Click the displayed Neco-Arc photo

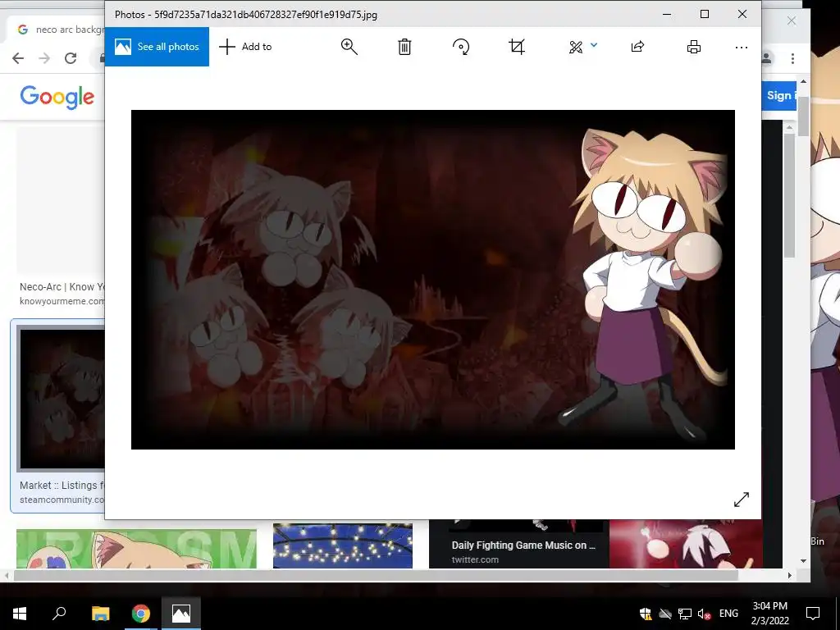pyautogui.click(x=433, y=280)
